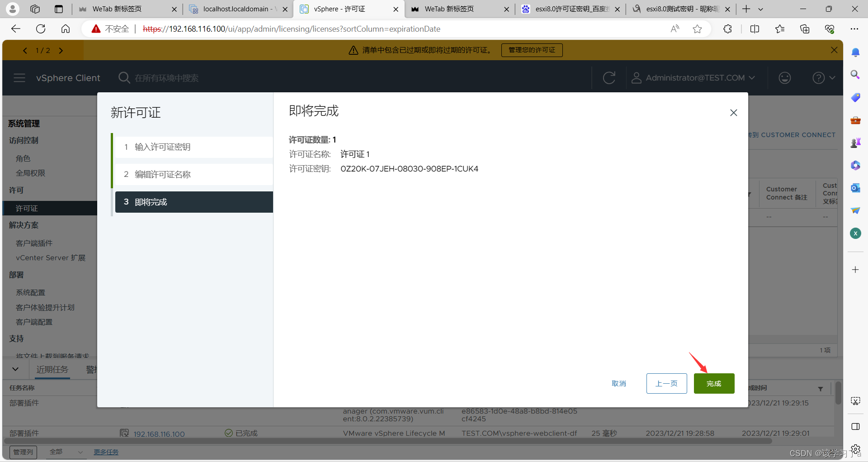Open a new browser tab
868x462 pixels.
[746, 9]
